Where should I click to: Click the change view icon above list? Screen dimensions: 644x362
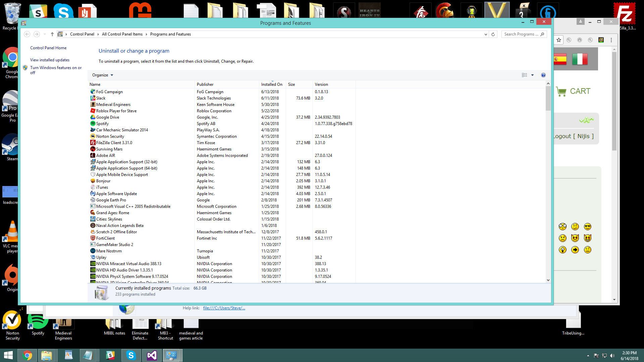pos(525,75)
